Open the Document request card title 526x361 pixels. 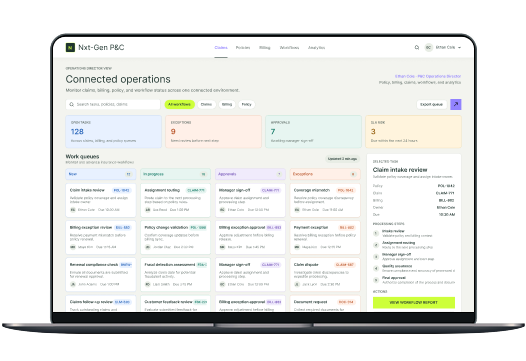click(310, 302)
